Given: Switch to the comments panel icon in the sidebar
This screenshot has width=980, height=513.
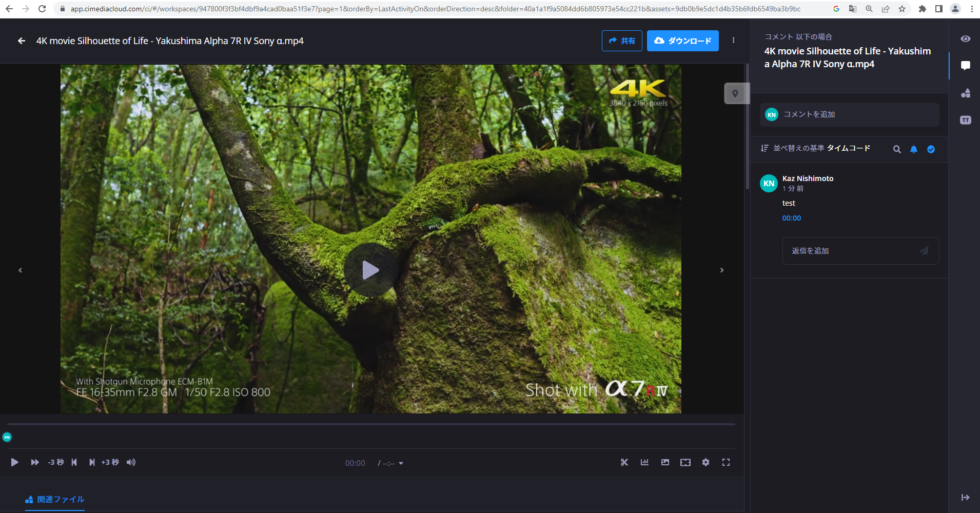Looking at the screenshot, I should 966,65.
